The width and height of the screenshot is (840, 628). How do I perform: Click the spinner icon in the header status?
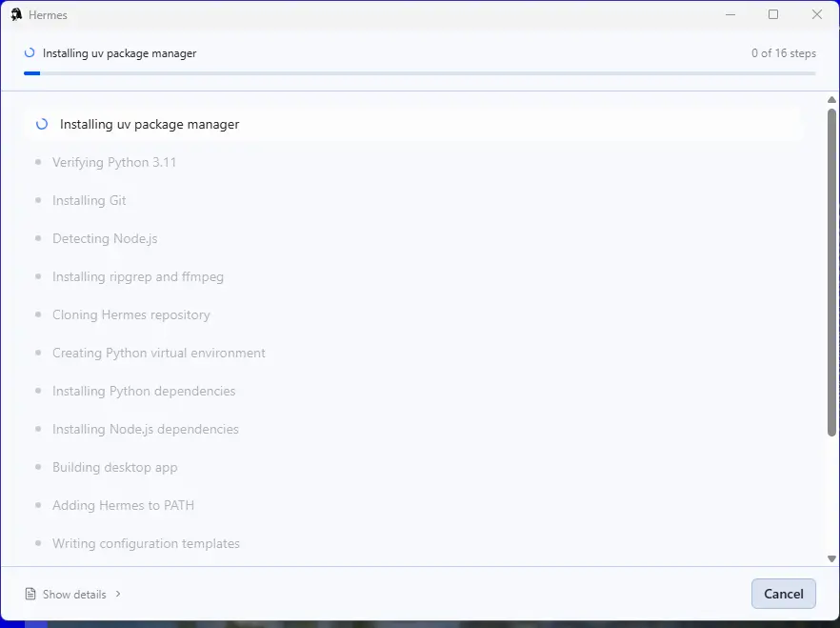pyautogui.click(x=30, y=52)
